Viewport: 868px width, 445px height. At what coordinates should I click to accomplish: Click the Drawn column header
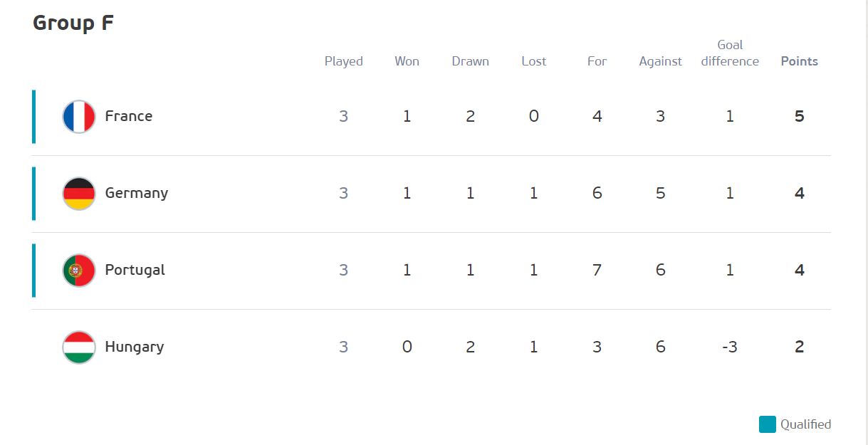471,61
